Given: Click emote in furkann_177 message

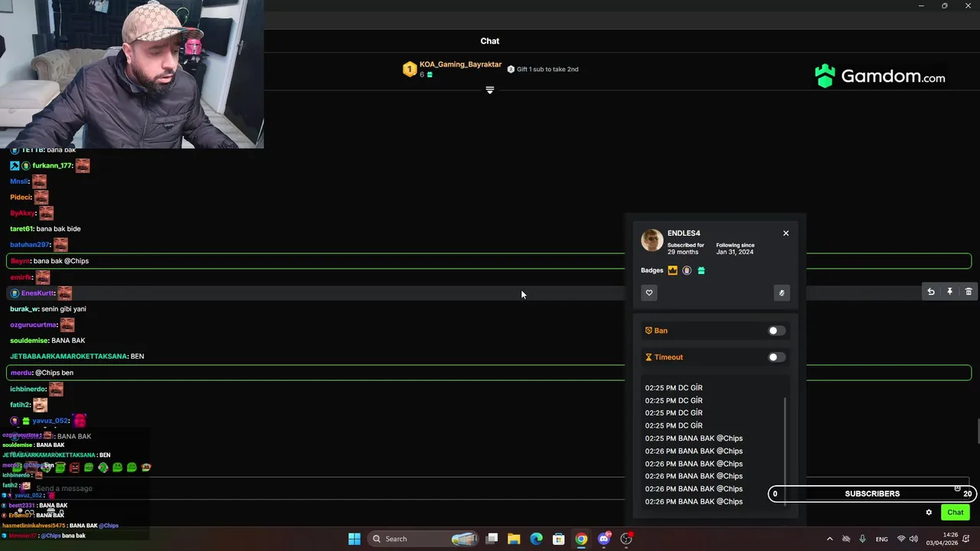Looking at the screenshot, I should click(83, 166).
